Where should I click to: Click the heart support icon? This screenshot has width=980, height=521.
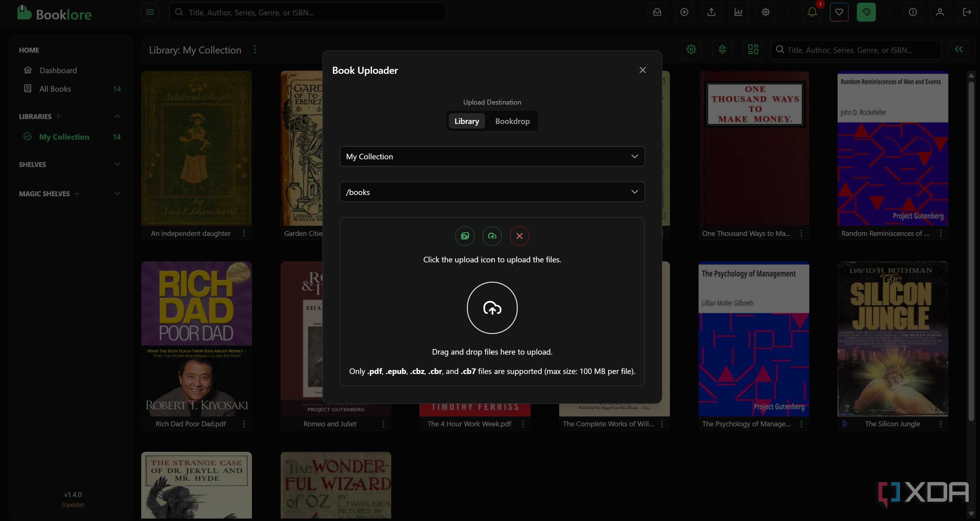coord(839,12)
